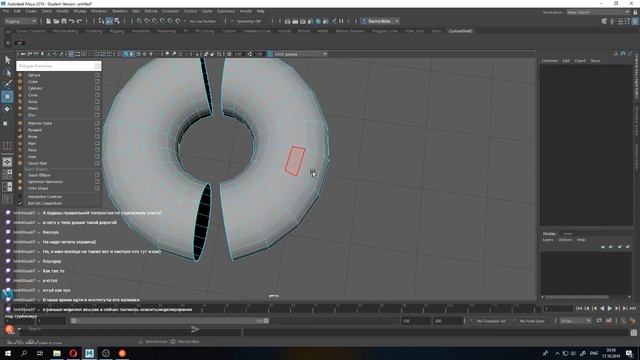
Task: Click the New Scene icon in status line
Action: point(48,21)
